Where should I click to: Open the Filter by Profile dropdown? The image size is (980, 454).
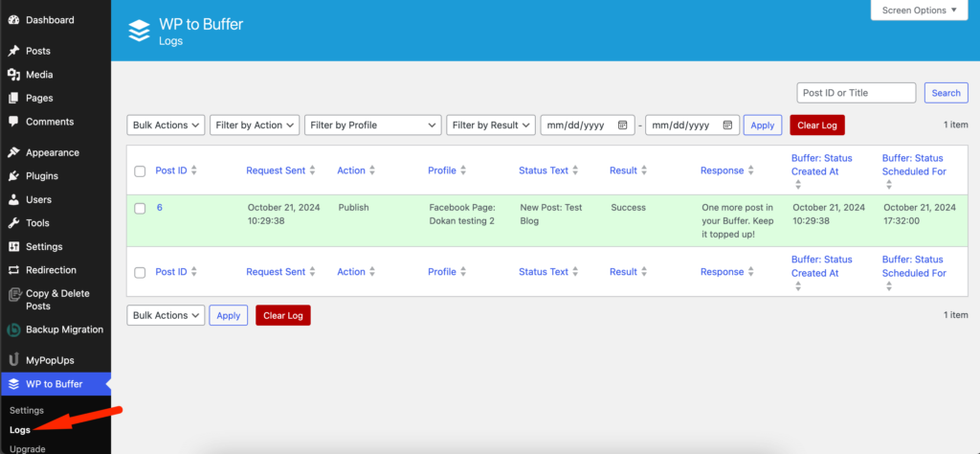(x=373, y=125)
